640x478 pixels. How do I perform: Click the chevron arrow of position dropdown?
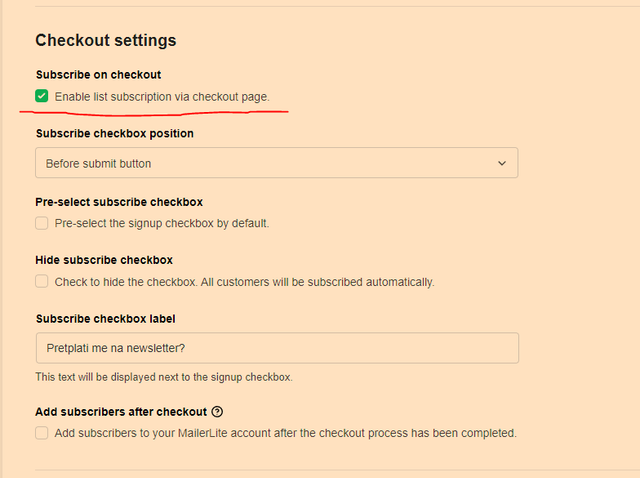tap(502, 163)
